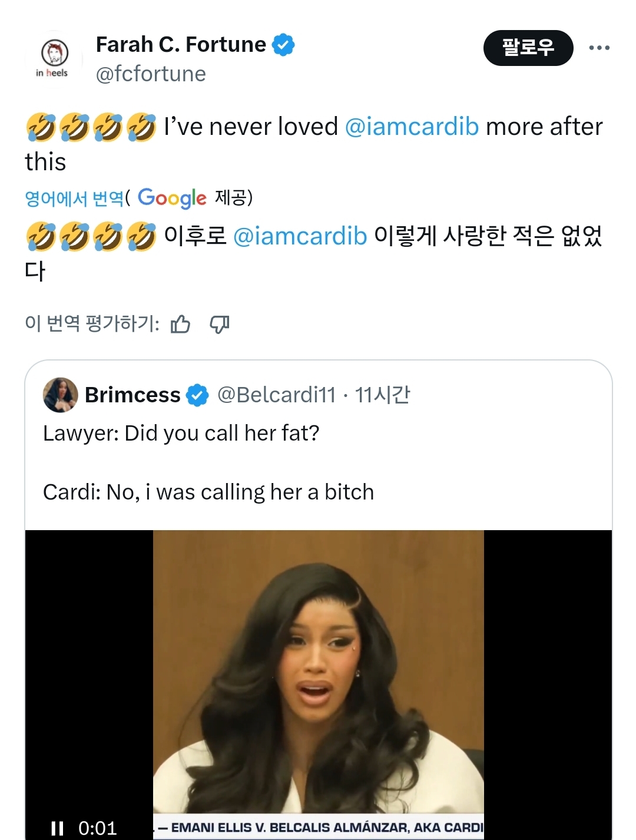The image size is (636, 840).
Task: Pause the video playback
Action: [x=57, y=828]
